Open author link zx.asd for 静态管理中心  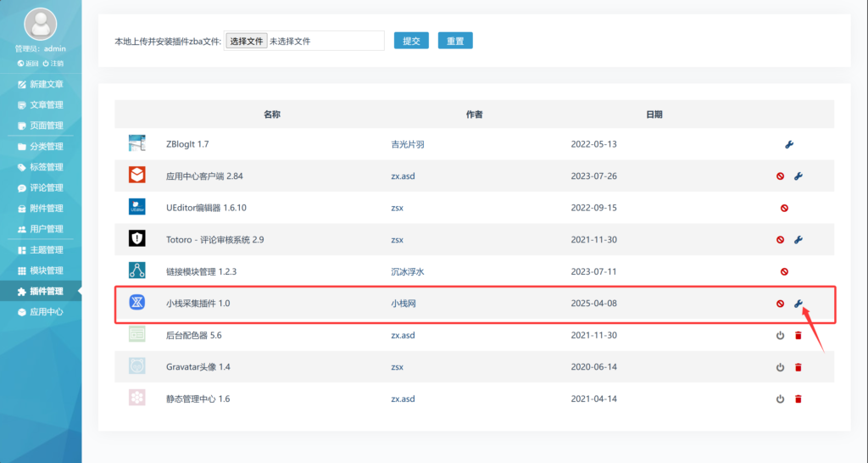tap(403, 399)
